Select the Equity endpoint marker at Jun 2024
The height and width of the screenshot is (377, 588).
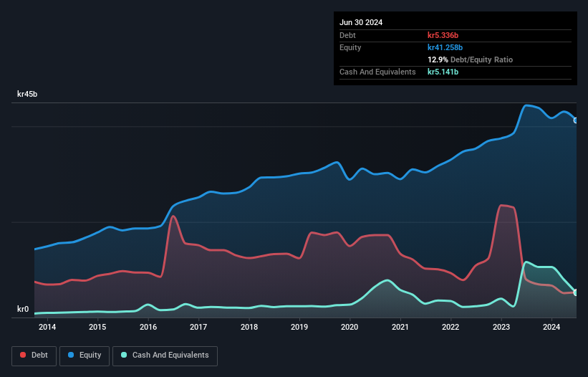click(576, 120)
